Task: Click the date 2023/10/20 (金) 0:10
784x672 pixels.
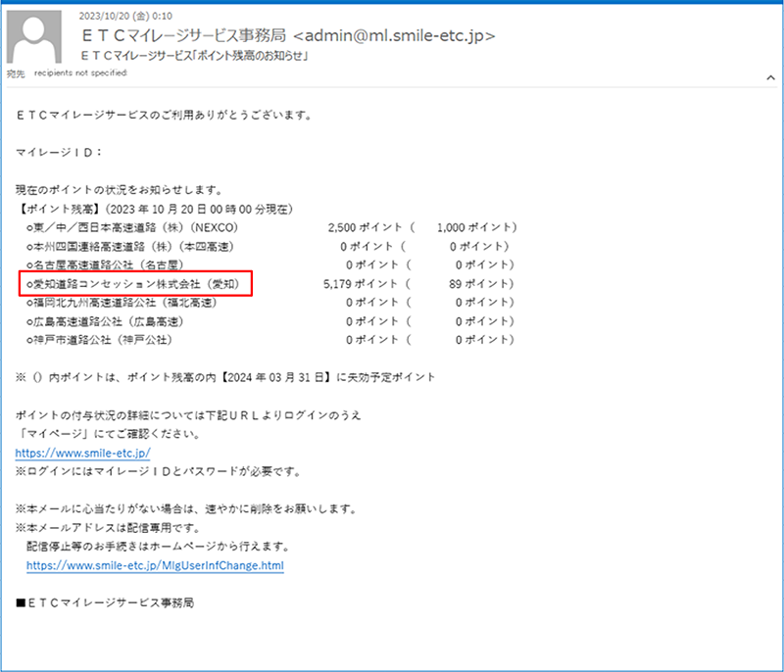Action: point(125,16)
